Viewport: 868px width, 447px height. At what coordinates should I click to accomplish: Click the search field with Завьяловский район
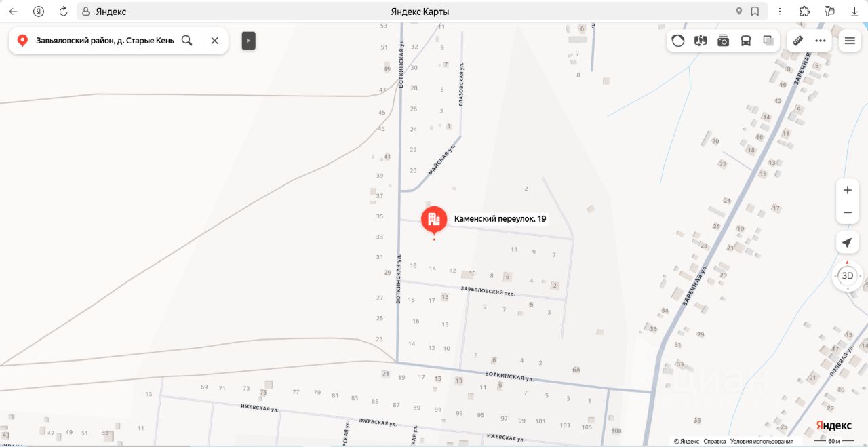tap(105, 41)
